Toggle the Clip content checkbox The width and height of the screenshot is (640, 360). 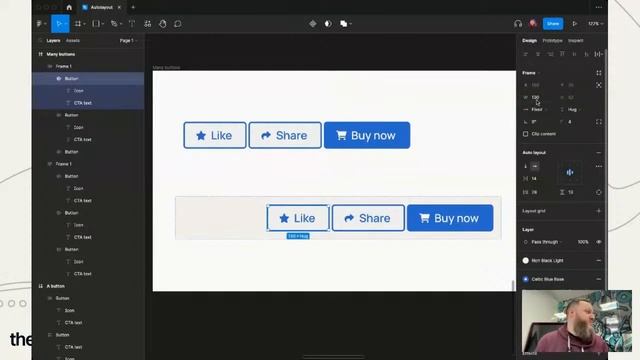(526, 134)
